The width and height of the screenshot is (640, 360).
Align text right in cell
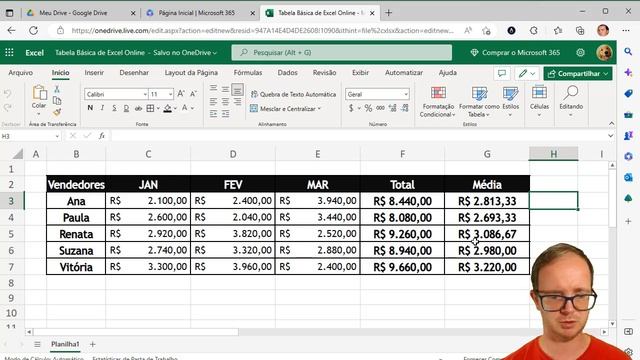(x=238, y=102)
